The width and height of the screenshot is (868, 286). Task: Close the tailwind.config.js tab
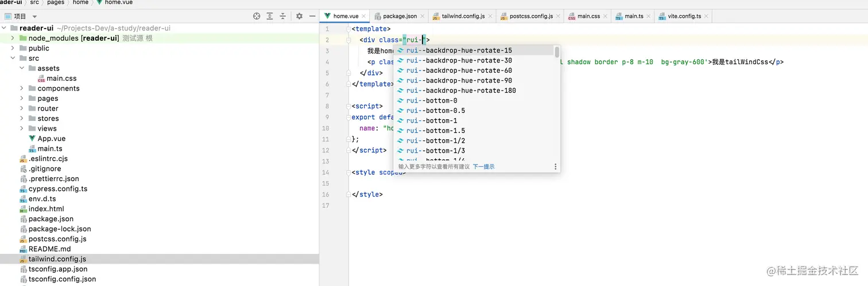(x=491, y=17)
